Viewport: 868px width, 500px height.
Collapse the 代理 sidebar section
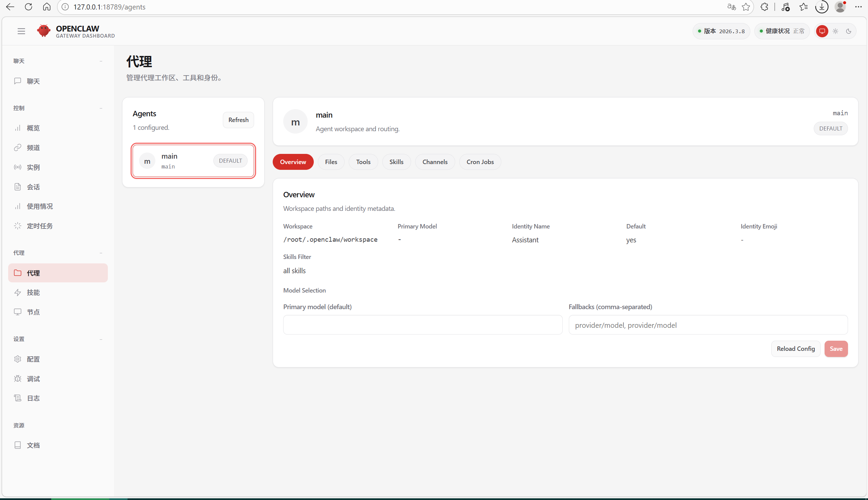coord(101,253)
